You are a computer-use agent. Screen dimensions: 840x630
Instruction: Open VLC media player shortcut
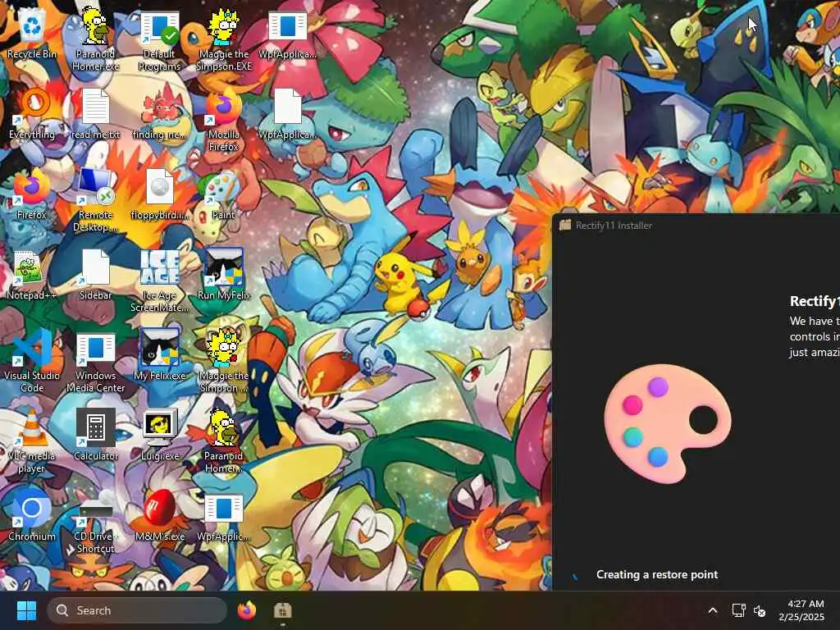32,442
